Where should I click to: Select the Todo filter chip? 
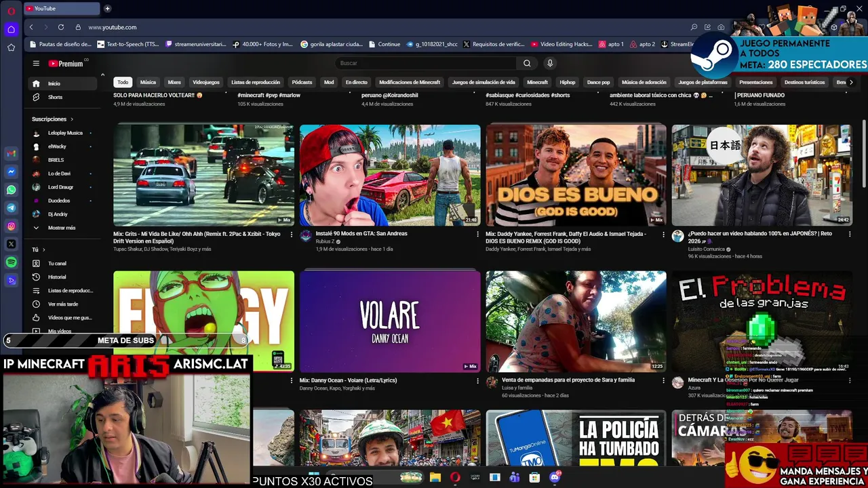(123, 82)
